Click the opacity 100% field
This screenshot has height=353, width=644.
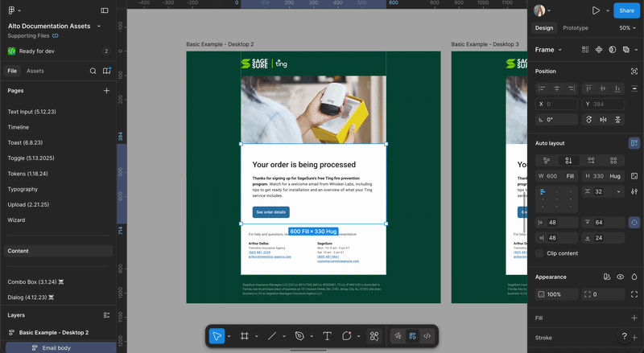557,294
